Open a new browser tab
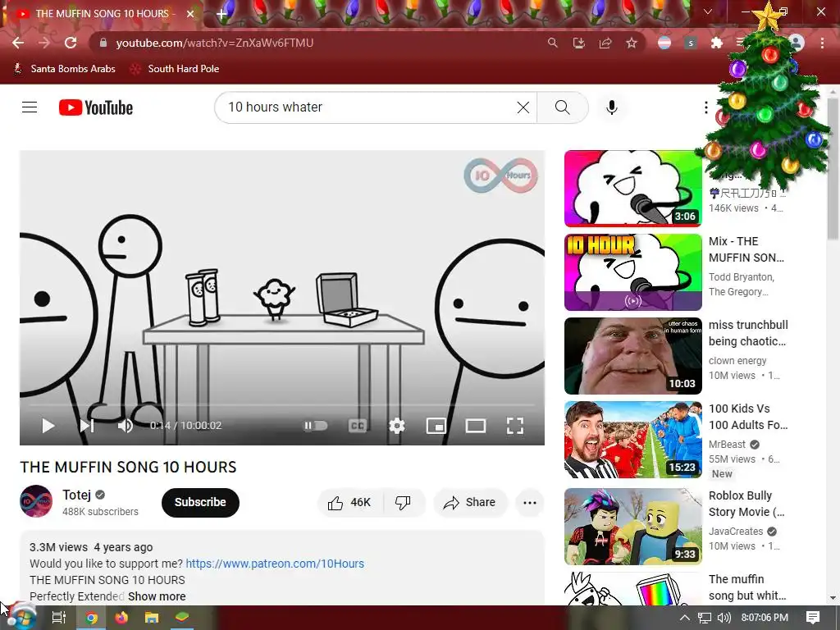The height and width of the screenshot is (630, 840). (221, 14)
